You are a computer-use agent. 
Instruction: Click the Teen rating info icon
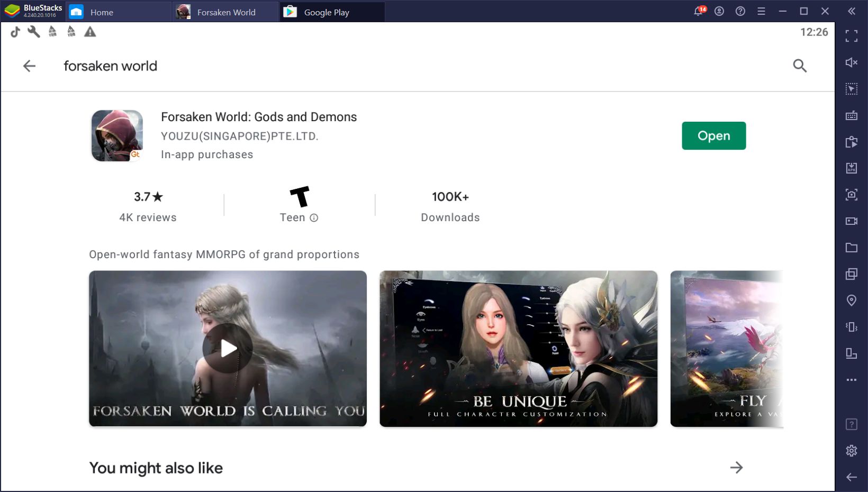(314, 217)
